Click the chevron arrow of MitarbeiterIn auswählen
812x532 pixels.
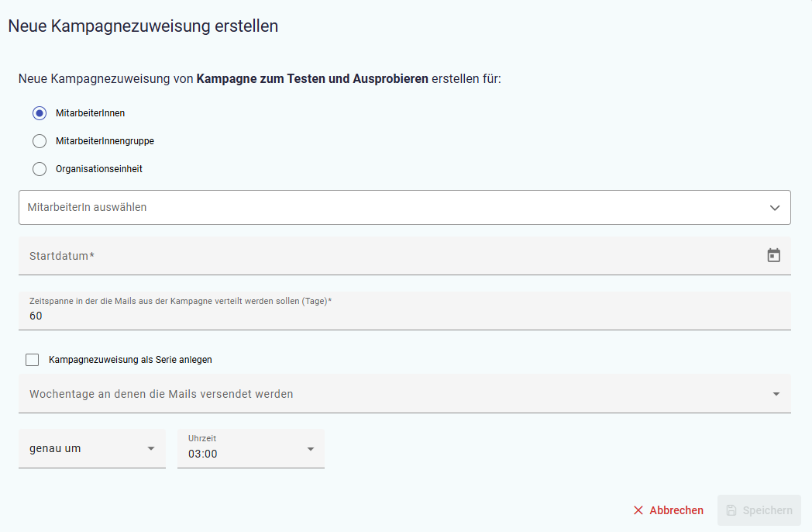point(775,208)
